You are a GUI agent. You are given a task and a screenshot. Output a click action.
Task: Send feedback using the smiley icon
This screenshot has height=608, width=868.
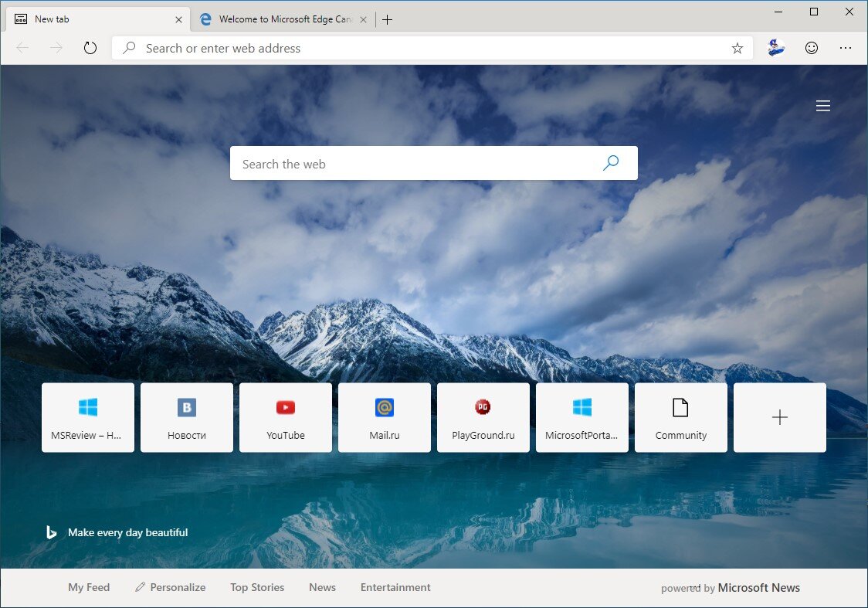(x=812, y=48)
